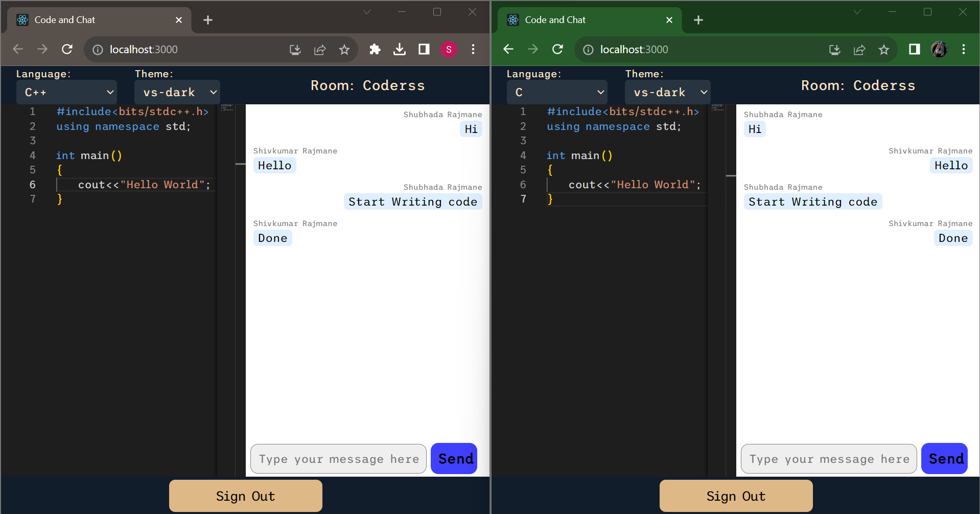Click the install app icon in the address bar

tap(295, 49)
